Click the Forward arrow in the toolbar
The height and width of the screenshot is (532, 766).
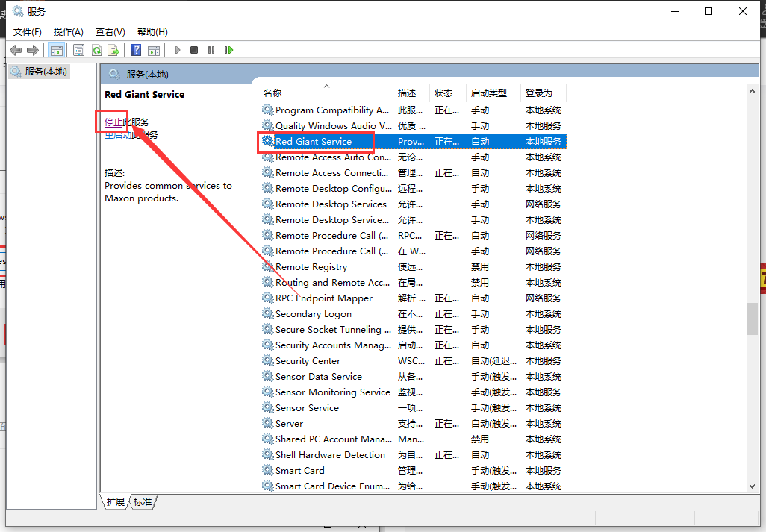pos(33,50)
